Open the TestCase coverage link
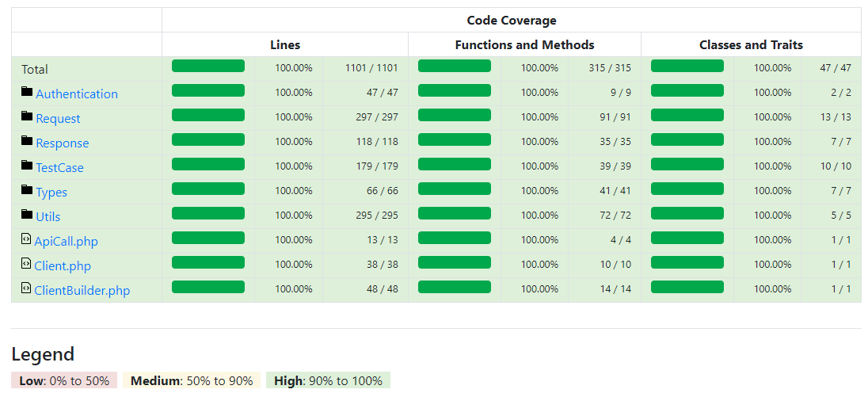 coord(59,168)
